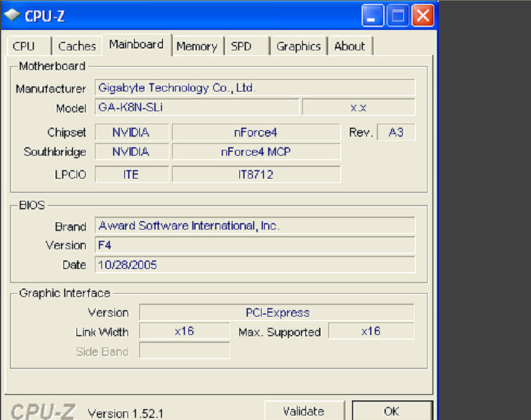Close the CPU-Z window
The width and height of the screenshot is (531, 420).
point(422,16)
